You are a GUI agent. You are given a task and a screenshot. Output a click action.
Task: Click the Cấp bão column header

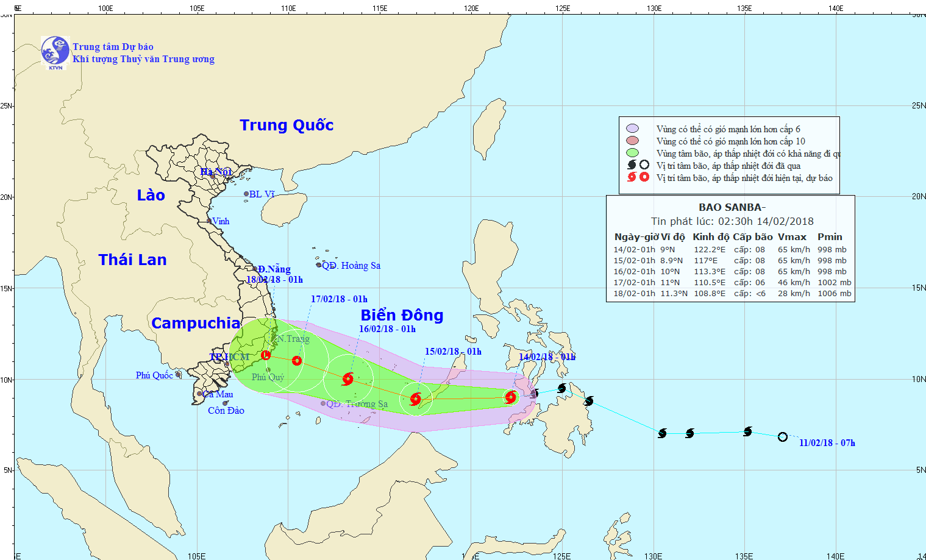pyautogui.click(x=753, y=237)
